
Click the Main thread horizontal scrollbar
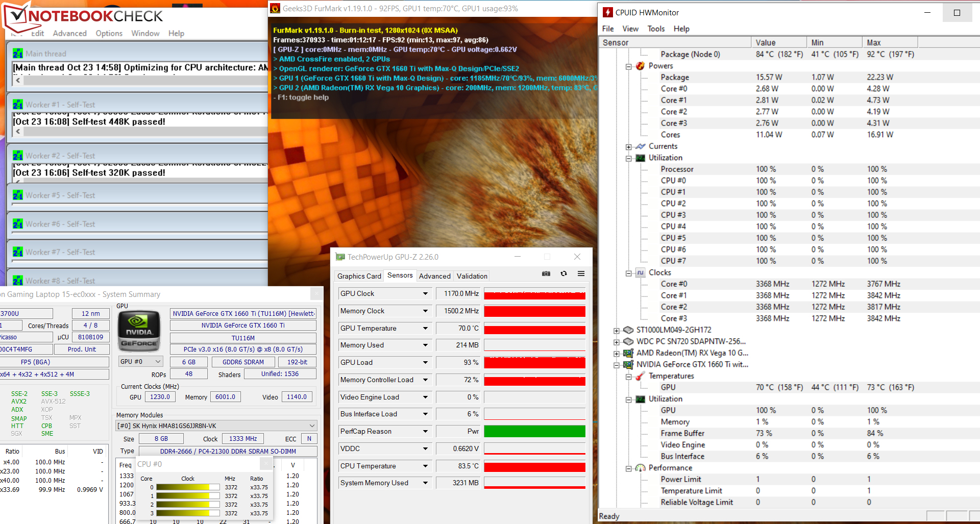coord(141,80)
